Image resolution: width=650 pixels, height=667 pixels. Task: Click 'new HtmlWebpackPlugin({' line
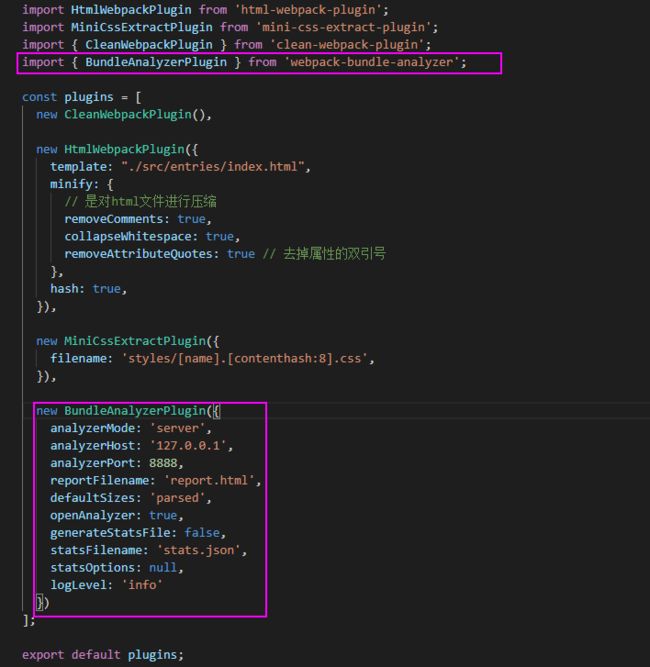(117, 149)
